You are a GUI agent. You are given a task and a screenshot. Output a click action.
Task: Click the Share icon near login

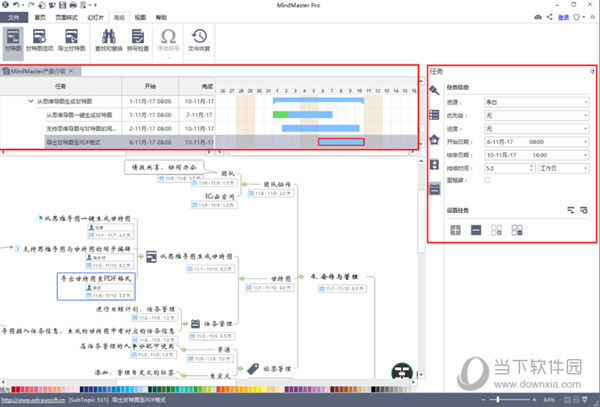(549, 17)
